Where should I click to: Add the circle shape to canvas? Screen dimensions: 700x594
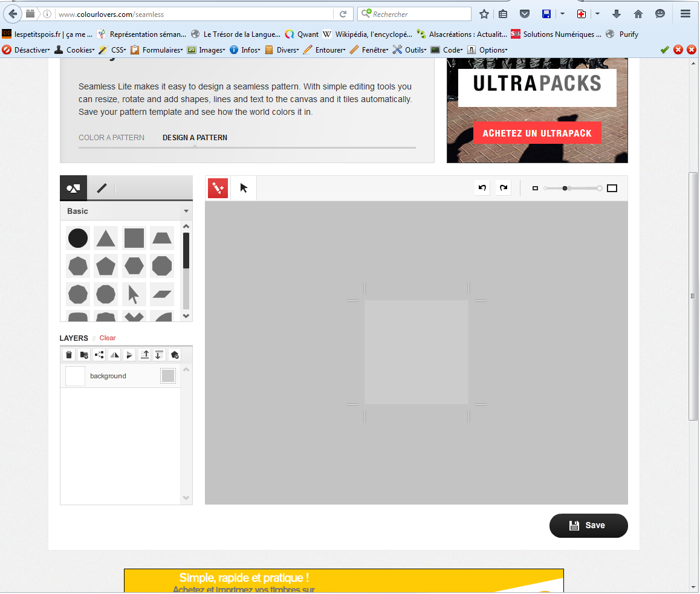(78, 238)
